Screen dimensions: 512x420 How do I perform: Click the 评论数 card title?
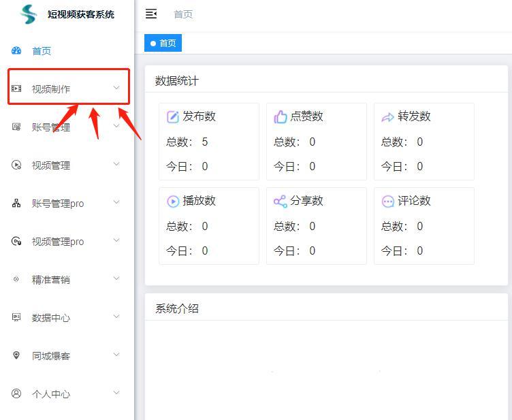pyautogui.click(x=414, y=201)
